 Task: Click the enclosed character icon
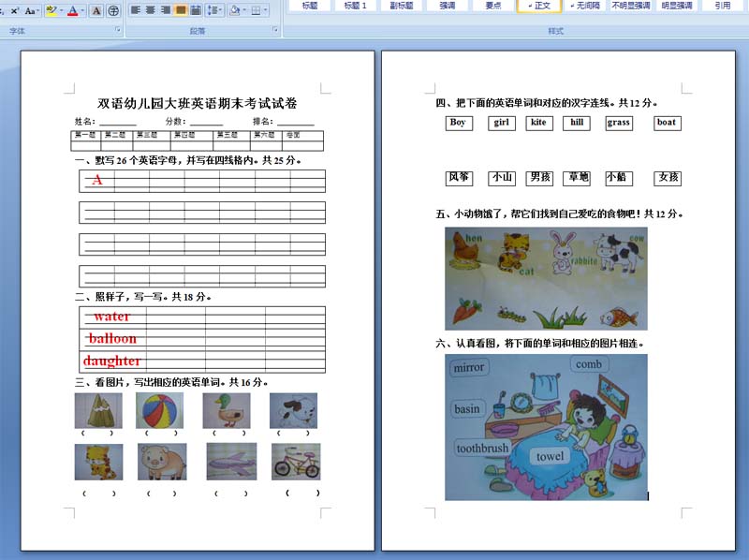click(113, 10)
